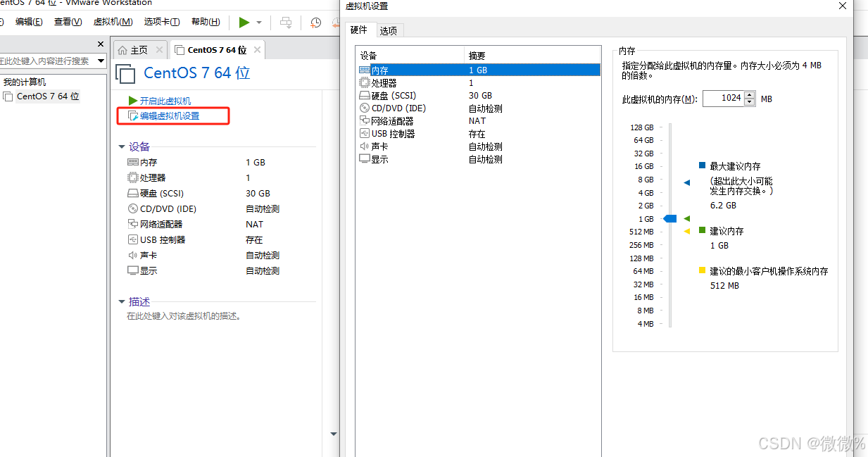The height and width of the screenshot is (457, 868).
Task: Click the processor icon in settings device list
Action: point(364,83)
